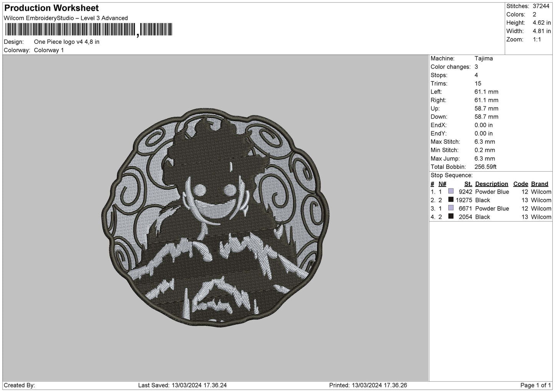Click the Trims value 15

pyautogui.click(x=478, y=83)
